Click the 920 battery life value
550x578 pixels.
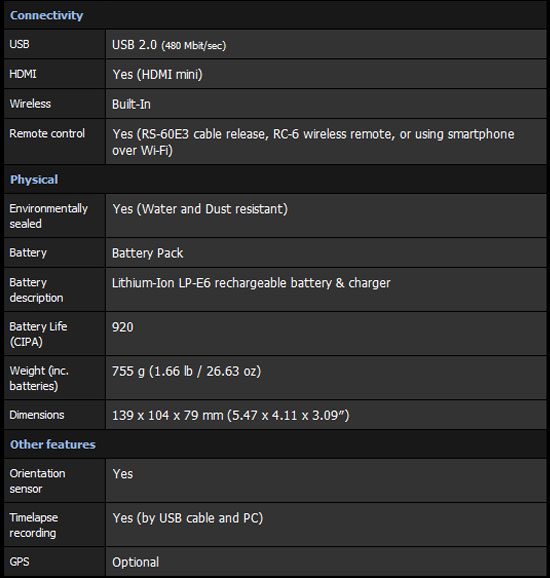(x=123, y=327)
